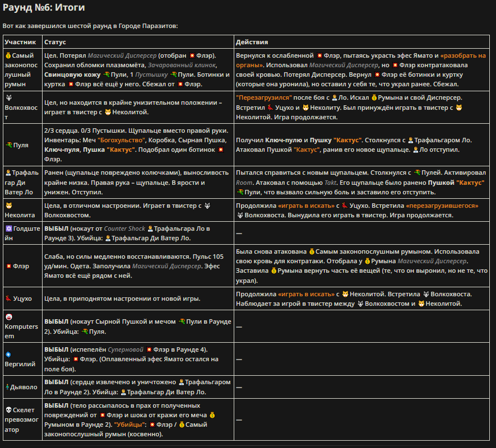Image resolution: width=496 pixels, height=448 pixels.
Task: Click the heading Раунд №6: Итоги
Action: tap(44, 7)
